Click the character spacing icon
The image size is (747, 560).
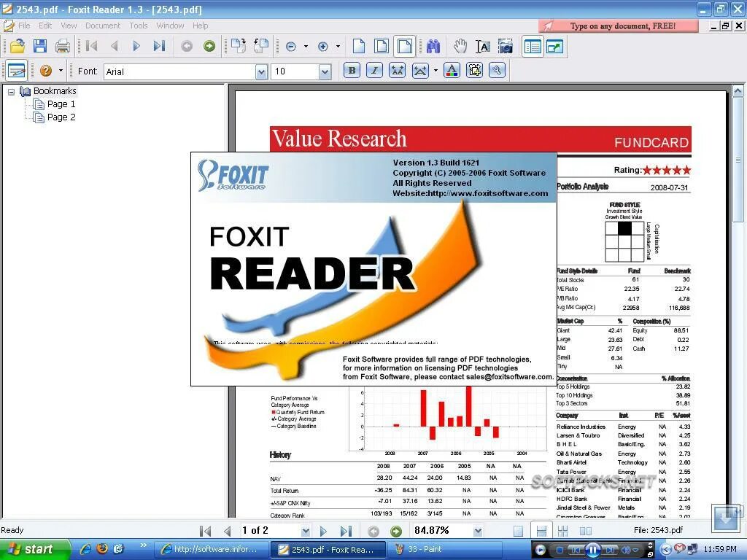coord(398,71)
